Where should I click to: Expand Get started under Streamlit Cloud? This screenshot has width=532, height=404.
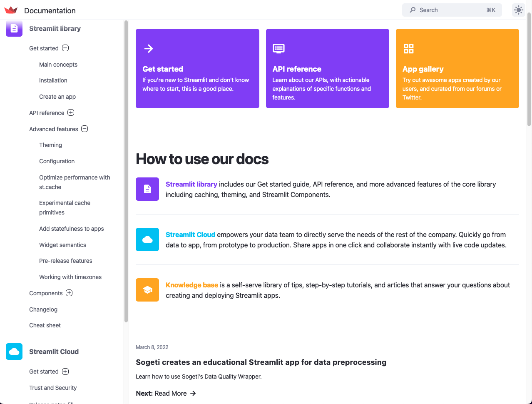65,372
